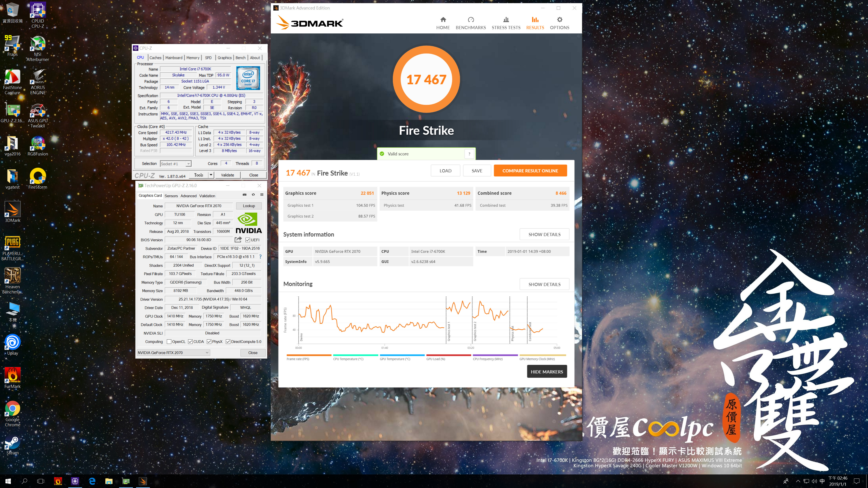This screenshot has height=488, width=868.
Task: Toggle PhysX checkbox in GPU-Z
Action: click(209, 342)
